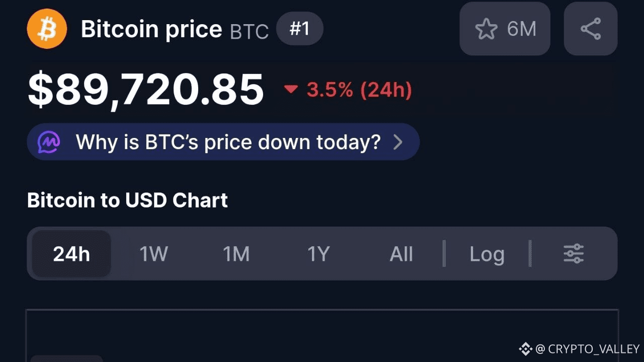Open "Why is BTC's price down today?"
Screen dimensions: 644x362
tap(227, 142)
